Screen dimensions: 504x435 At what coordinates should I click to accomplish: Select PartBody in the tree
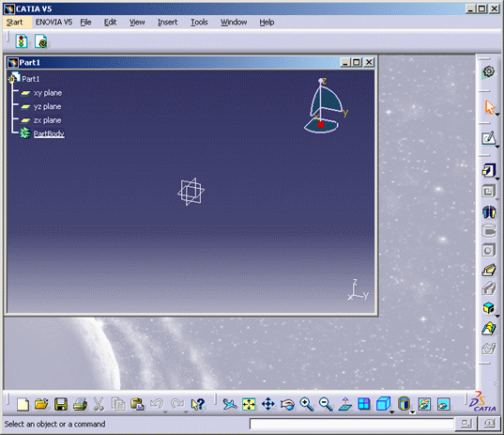click(49, 133)
